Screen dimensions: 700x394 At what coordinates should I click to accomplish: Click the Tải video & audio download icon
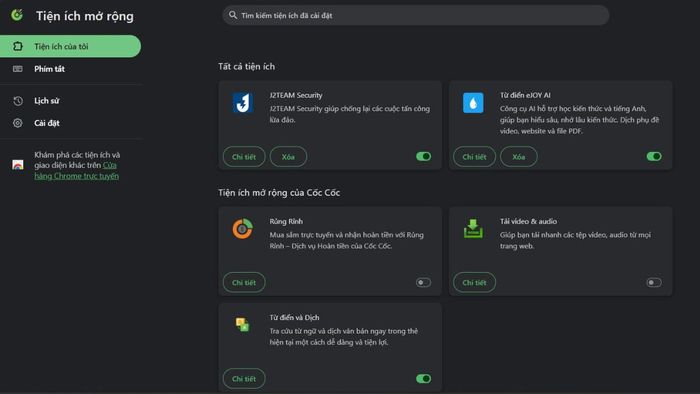tap(473, 228)
